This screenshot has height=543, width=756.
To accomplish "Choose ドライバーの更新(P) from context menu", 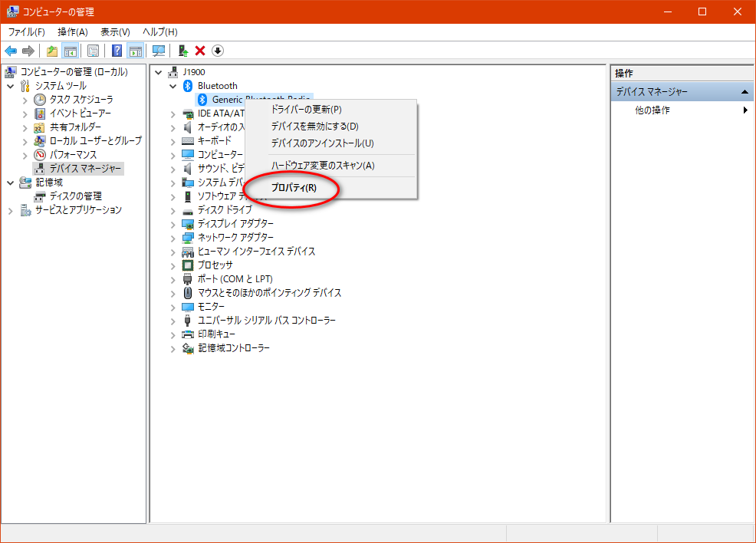I will [x=306, y=109].
